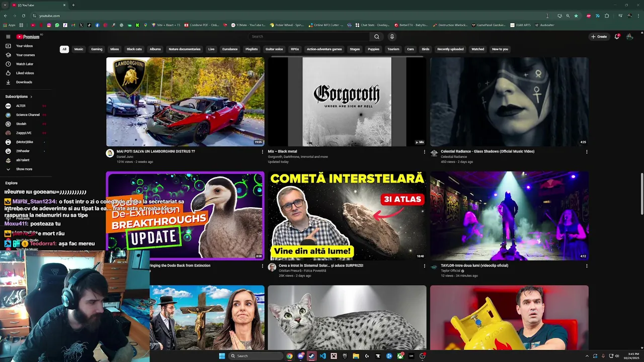This screenshot has height=362, width=644.
Task: Click the YouTube search input field
Action: click(309, 37)
